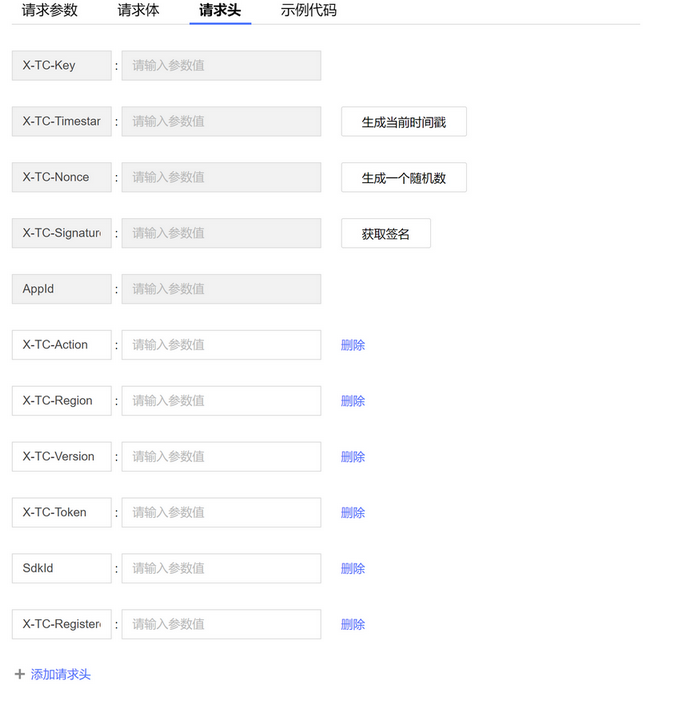
Task: Click the 添加请求头 link
Action: click(60, 674)
